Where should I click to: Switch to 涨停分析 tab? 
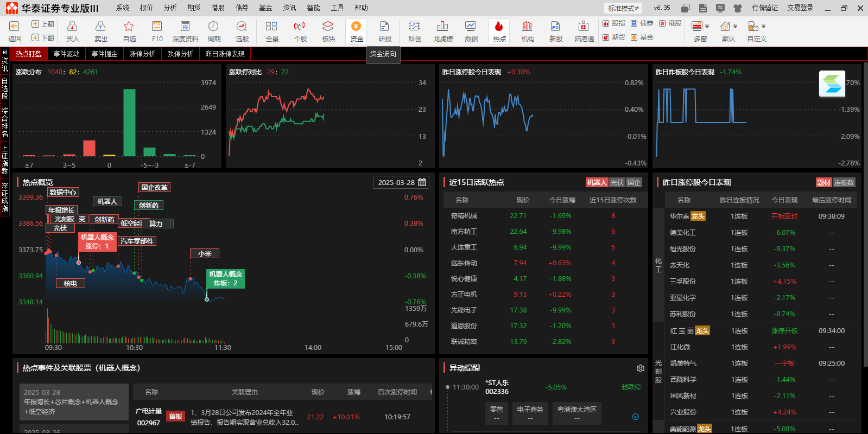142,54
